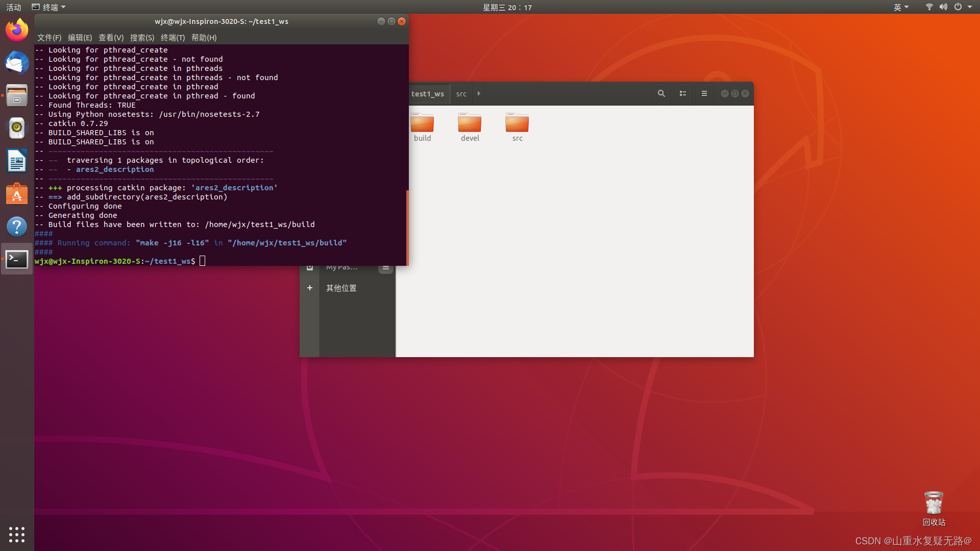Open Ubuntu Software from the dock
Viewport: 980px width, 551px height.
pyautogui.click(x=17, y=193)
